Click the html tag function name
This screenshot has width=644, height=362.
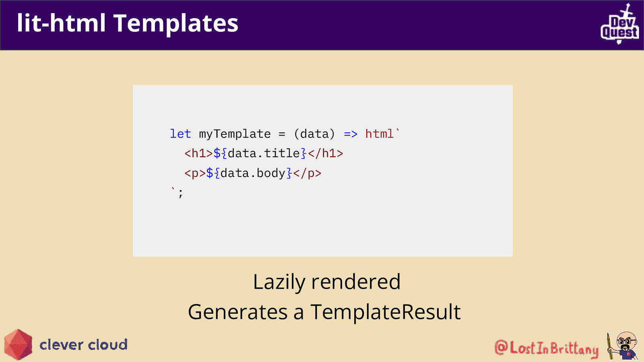pos(379,134)
